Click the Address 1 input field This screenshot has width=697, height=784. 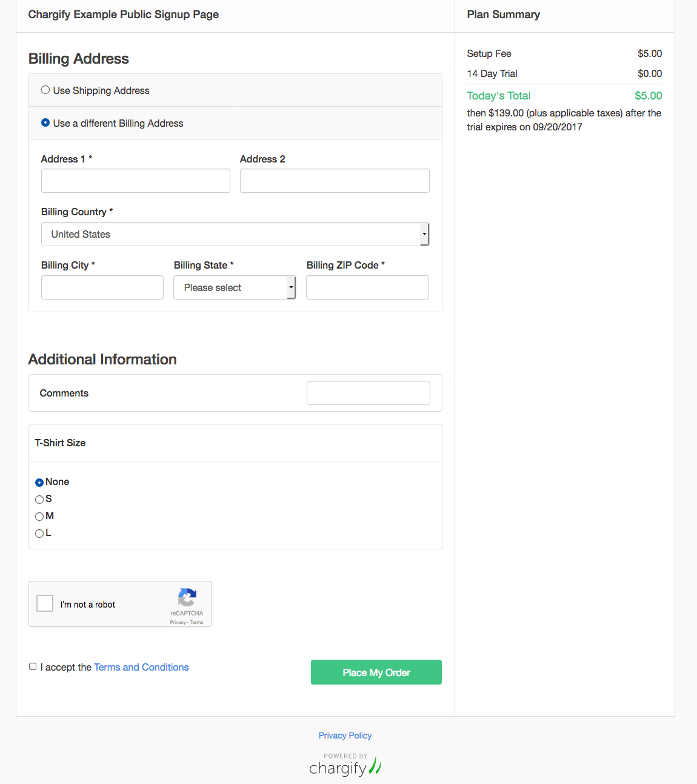pos(135,181)
